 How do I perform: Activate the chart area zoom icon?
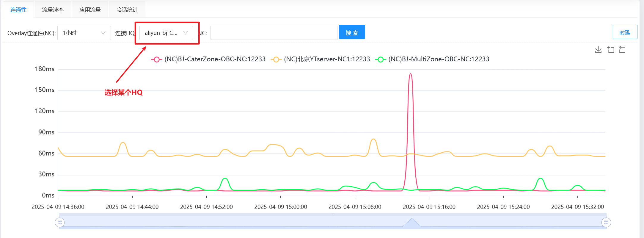coord(611,50)
